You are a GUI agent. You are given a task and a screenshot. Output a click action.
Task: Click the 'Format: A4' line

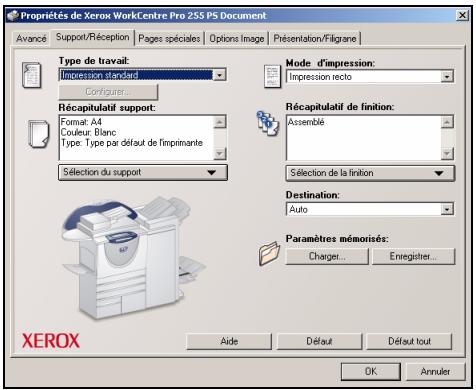coord(81,122)
